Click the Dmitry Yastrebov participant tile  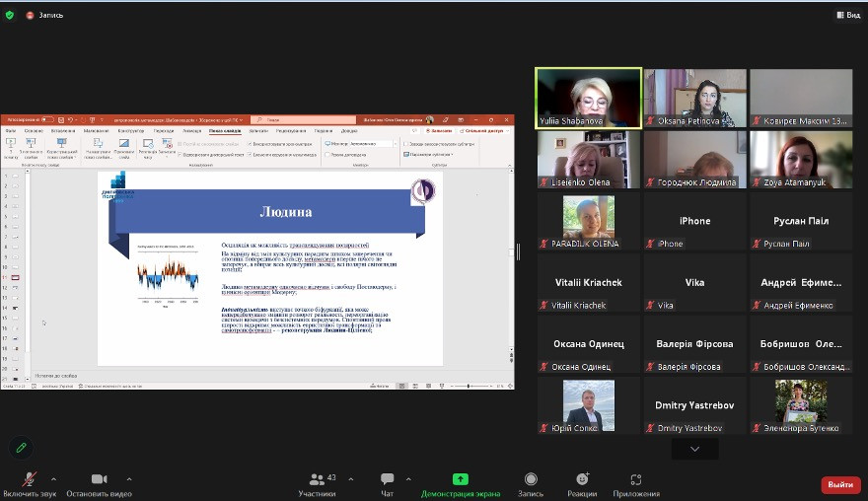point(694,405)
